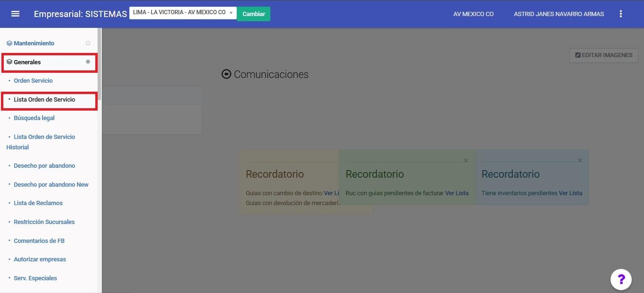Click the EDITAR IMAGENES button

pos(603,55)
